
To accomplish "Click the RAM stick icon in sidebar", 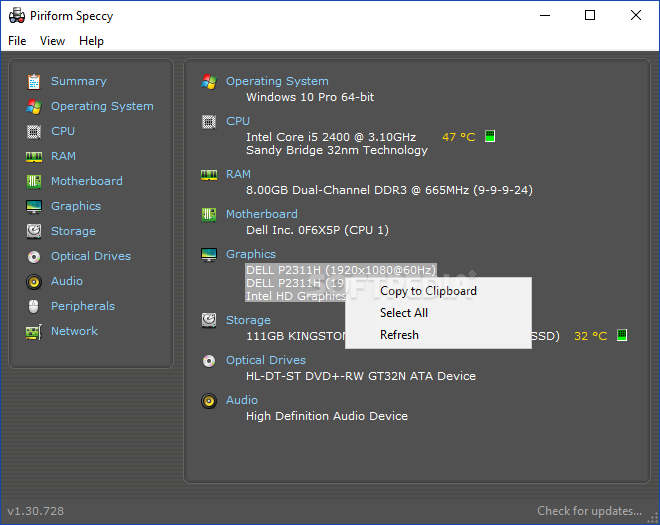I will tap(34, 157).
